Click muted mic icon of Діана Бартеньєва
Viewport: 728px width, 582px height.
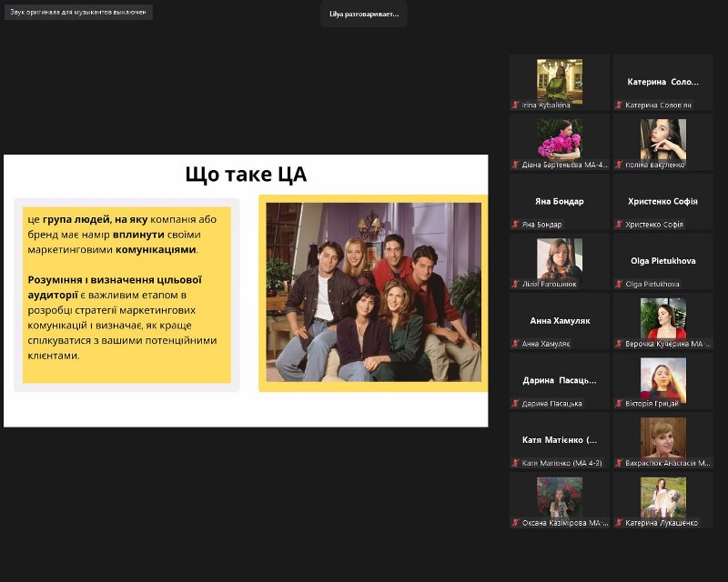[515, 165]
